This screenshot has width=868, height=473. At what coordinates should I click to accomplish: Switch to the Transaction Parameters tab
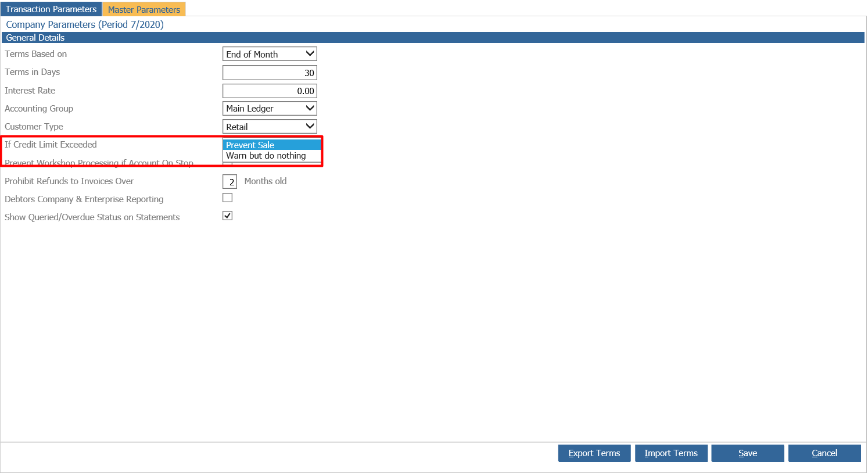51,9
